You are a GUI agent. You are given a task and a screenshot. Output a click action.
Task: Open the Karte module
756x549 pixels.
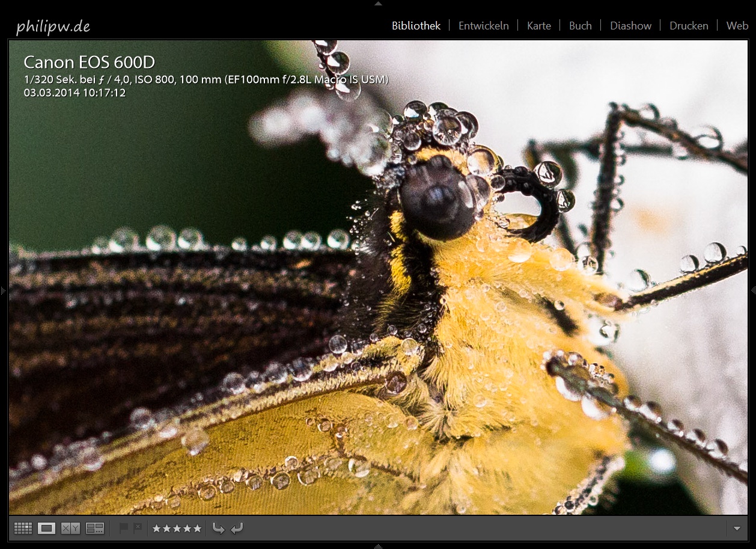tap(539, 26)
